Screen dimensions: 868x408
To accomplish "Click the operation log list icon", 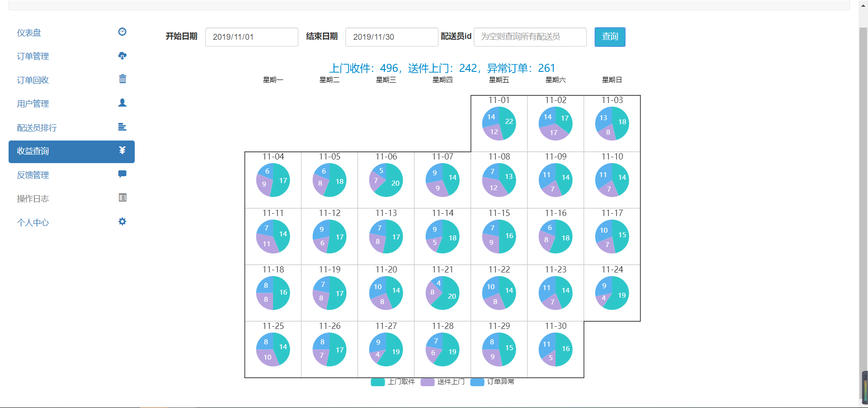I will click(x=122, y=198).
